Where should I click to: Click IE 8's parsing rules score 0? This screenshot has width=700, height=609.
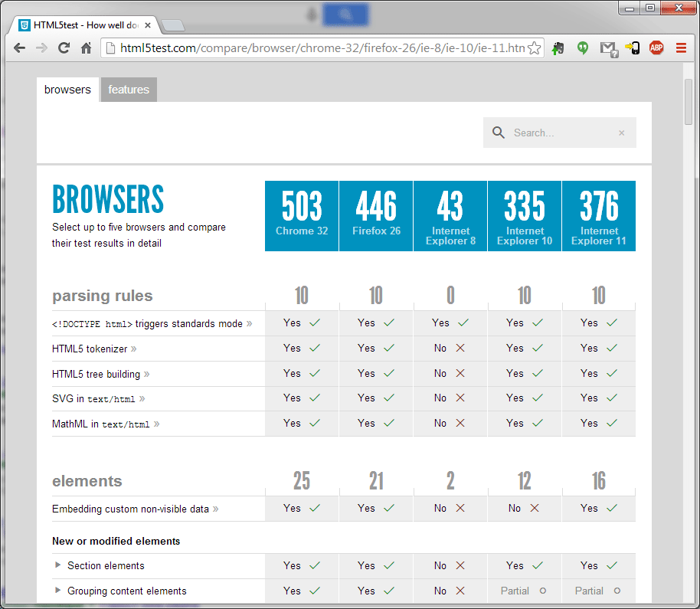click(450, 296)
